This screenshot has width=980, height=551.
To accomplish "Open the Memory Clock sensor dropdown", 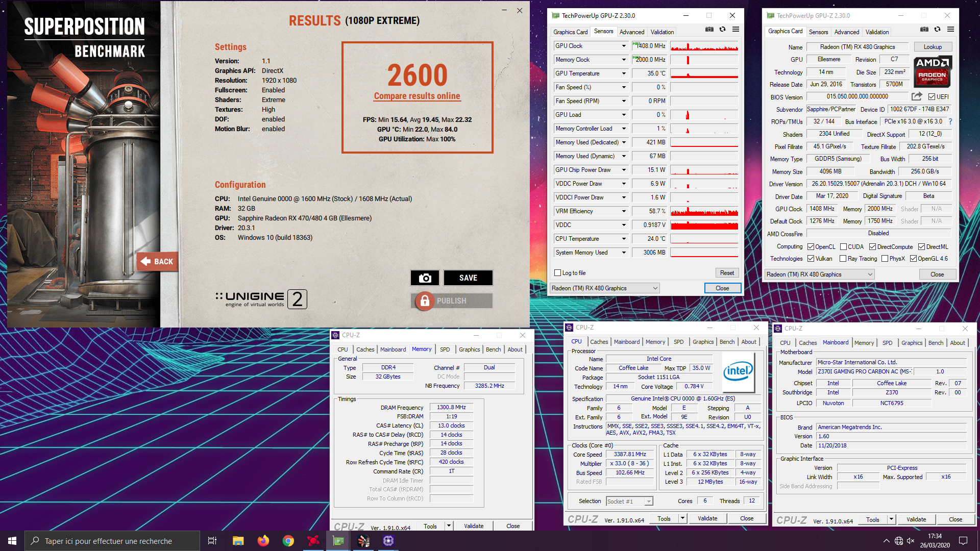I will pos(624,60).
